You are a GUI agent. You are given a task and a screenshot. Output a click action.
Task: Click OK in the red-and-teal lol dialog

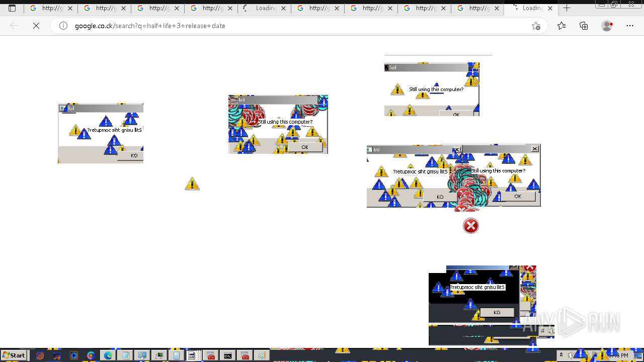[305, 147]
